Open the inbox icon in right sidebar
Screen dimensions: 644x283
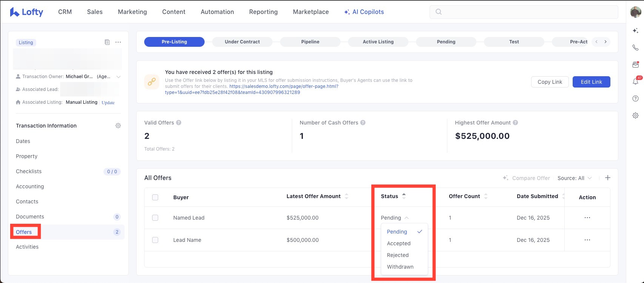[x=635, y=65]
